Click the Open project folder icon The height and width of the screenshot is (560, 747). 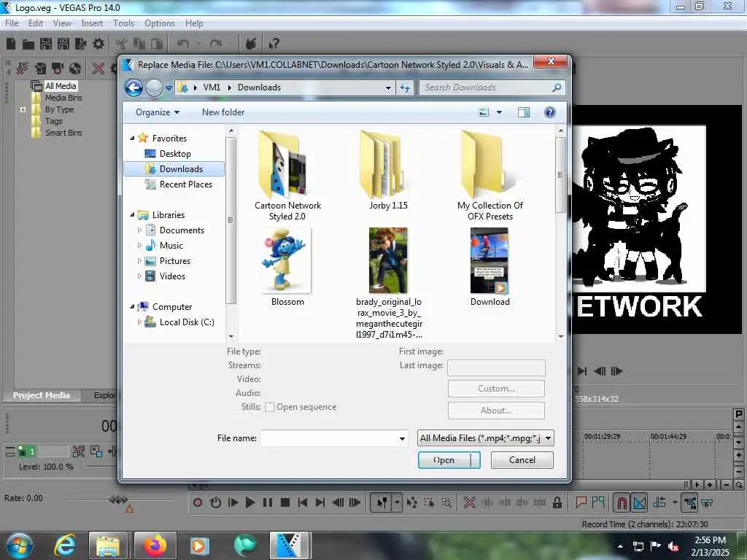[28, 44]
